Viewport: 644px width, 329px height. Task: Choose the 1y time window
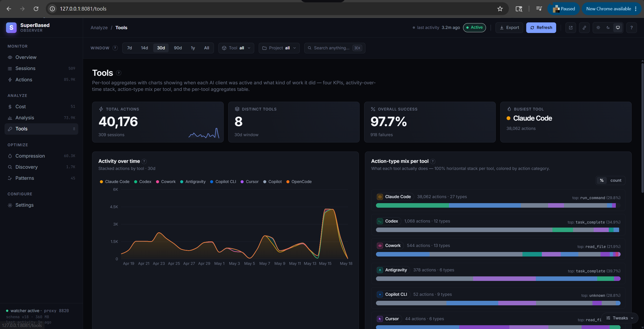click(x=193, y=48)
